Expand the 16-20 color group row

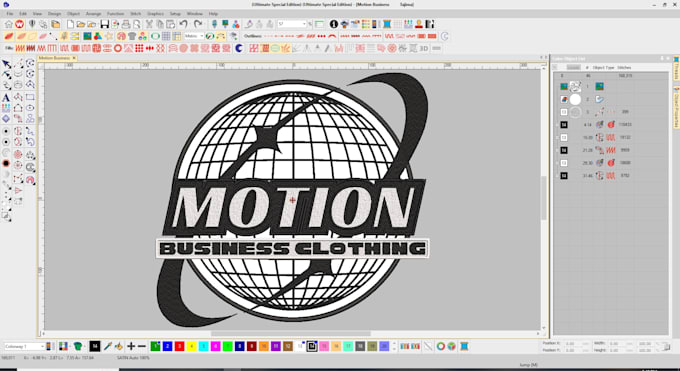coord(557,138)
